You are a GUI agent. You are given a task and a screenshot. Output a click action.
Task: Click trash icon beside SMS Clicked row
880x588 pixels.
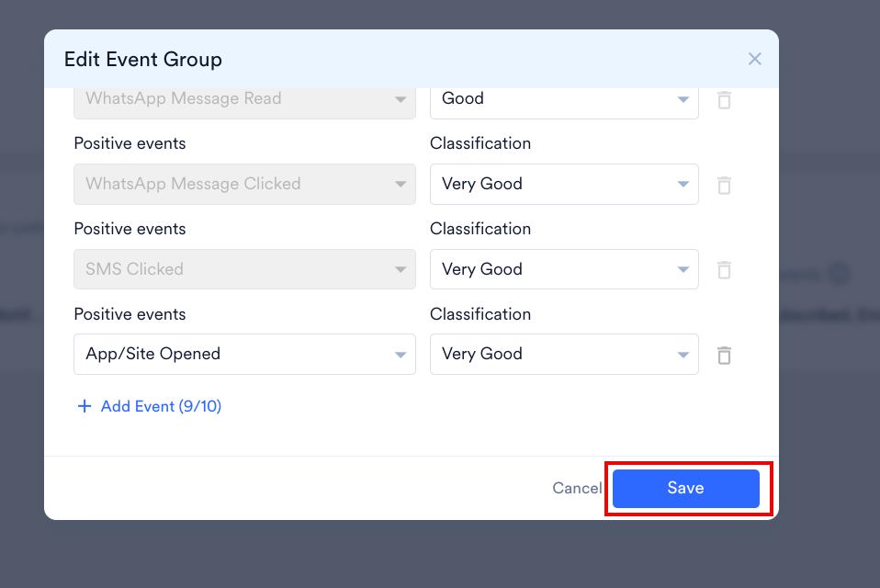(724, 269)
